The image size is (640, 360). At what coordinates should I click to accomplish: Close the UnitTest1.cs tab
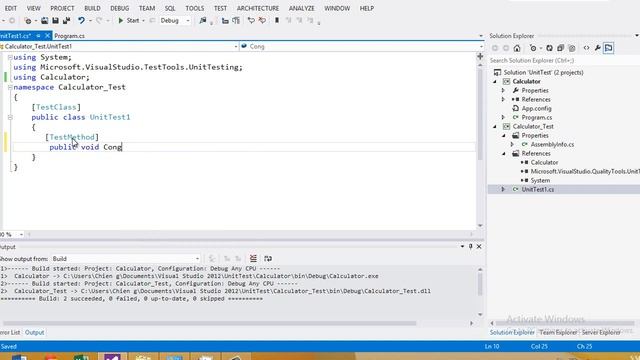tap(47, 36)
